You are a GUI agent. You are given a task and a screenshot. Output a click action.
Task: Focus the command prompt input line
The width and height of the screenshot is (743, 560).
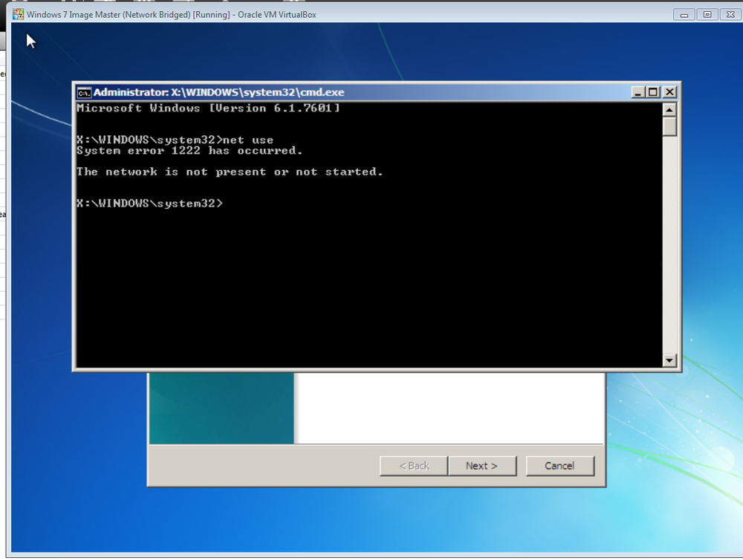point(369,204)
